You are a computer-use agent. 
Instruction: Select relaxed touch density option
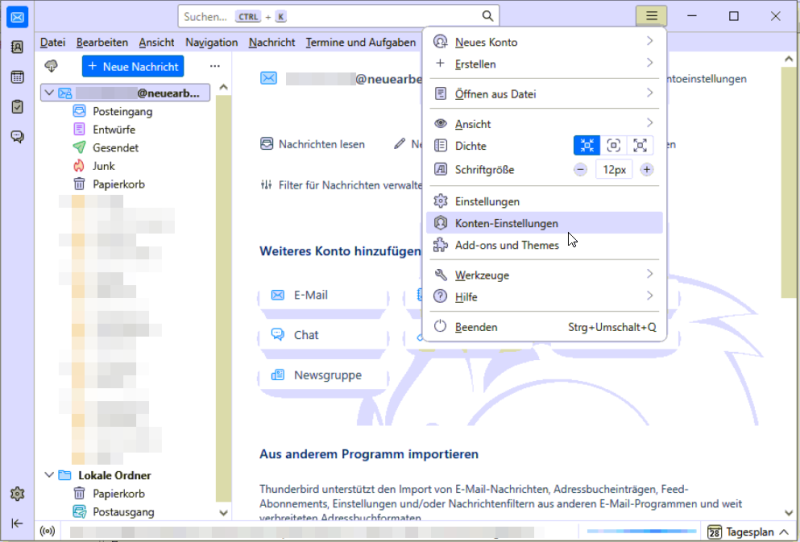(x=640, y=145)
